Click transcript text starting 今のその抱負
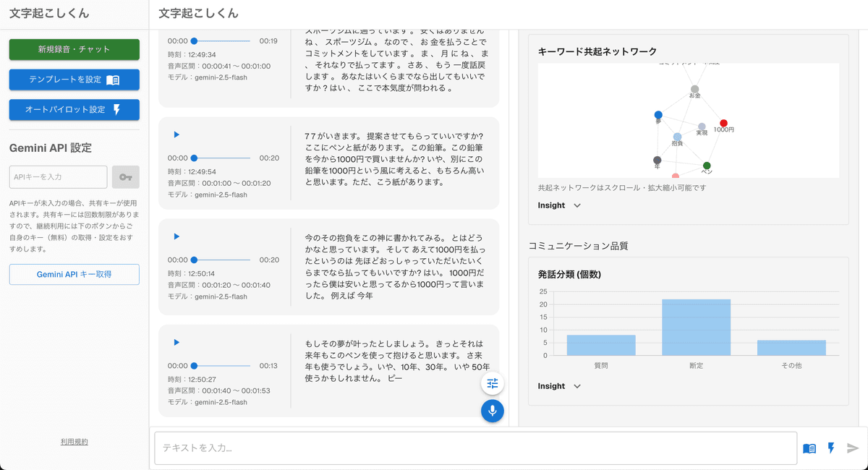Image resolution: width=868 pixels, height=470 pixels. [x=395, y=267]
